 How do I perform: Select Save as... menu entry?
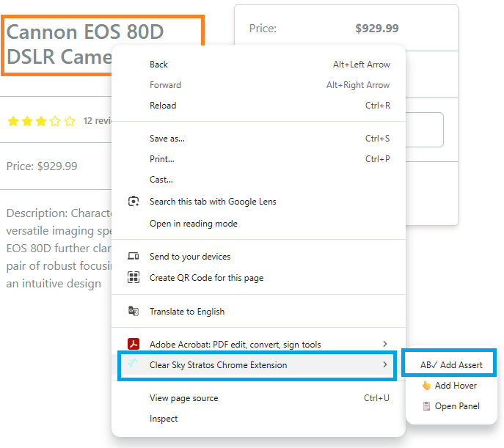167,139
